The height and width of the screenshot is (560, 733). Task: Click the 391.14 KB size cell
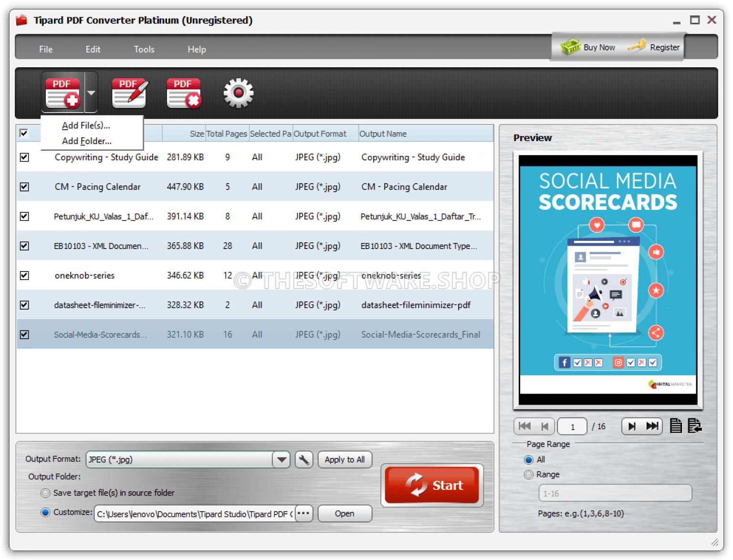coord(185,217)
